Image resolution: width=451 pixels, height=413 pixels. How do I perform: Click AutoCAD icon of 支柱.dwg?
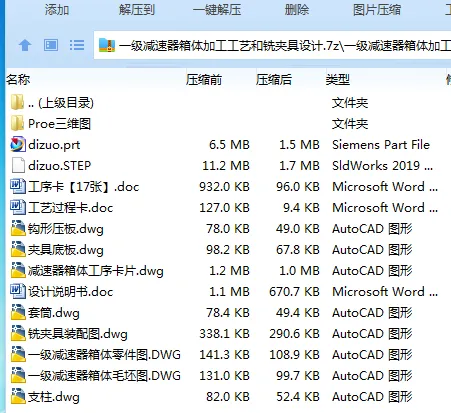tap(18, 397)
